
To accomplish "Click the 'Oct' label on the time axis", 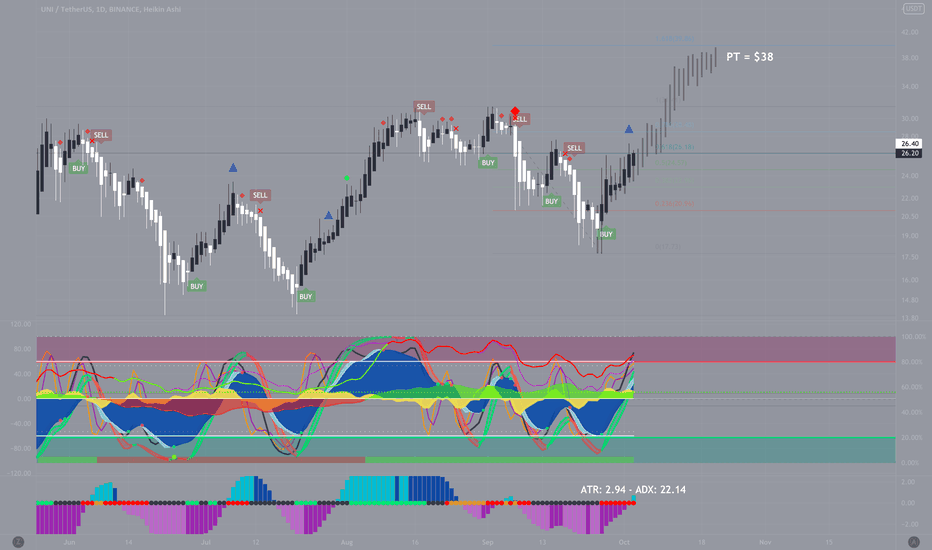I will tap(624, 542).
